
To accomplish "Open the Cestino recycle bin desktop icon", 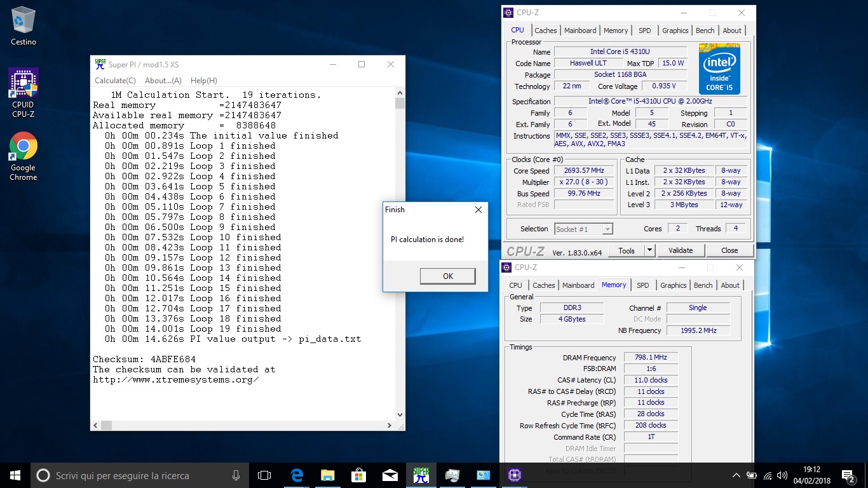I will coord(24,26).
